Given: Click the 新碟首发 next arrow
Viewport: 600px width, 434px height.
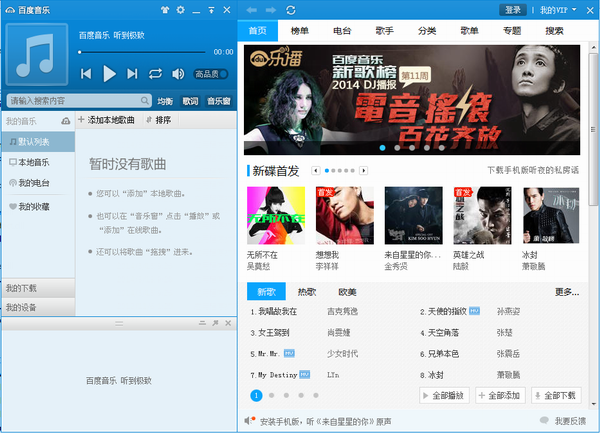Looking at the screenshot, I should (364, 170).
